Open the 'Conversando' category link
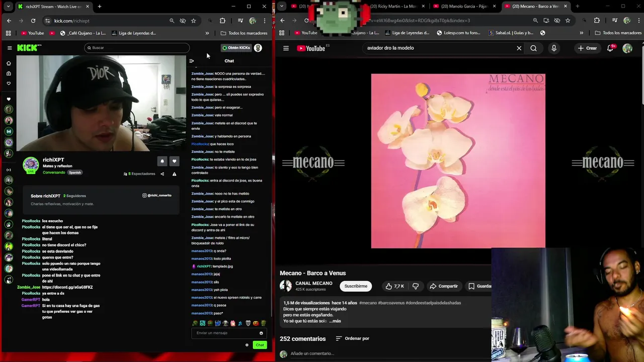This screenshot has height=362, width=644. pos(54,172)
